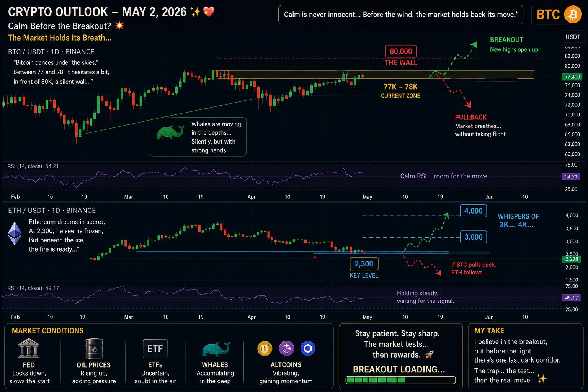The width and height of the screenshot is (588, 392).
Task: Click the red 80,000 price label
Action: pyautogui.click(x=401, y=51)
